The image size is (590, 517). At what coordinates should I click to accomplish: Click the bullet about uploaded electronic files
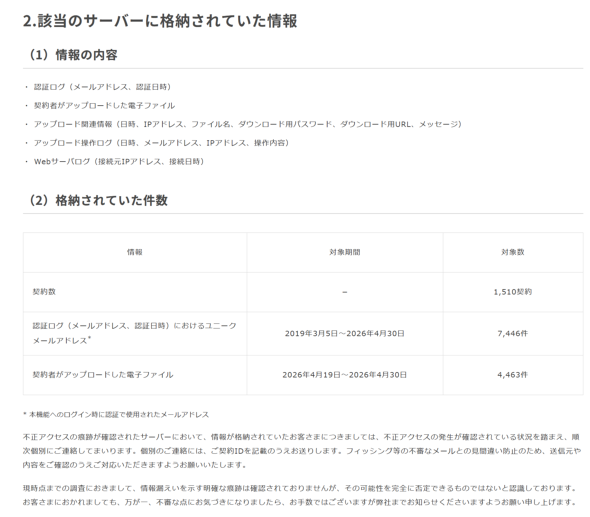pos(104,106)
